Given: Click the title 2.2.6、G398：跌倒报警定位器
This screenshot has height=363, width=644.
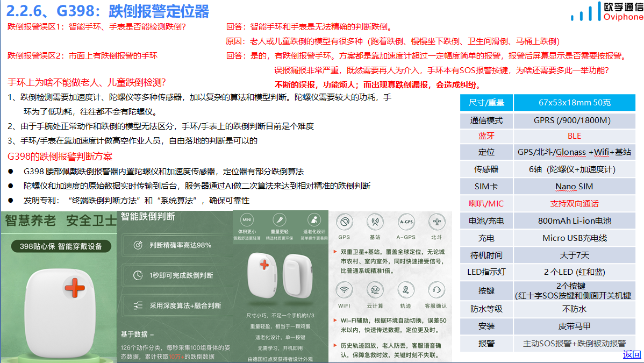Looking at the screenshot, I should 108,11.
